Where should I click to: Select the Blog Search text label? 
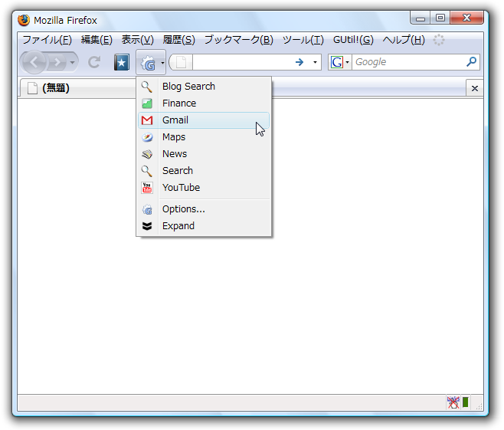click(x=188, y=87)
